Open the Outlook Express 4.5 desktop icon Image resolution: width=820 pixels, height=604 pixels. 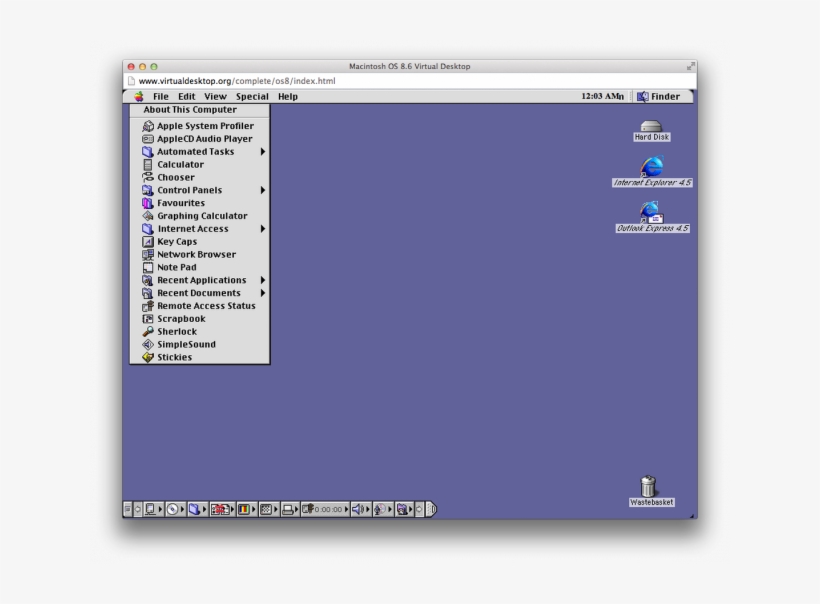tap(651, 211)
